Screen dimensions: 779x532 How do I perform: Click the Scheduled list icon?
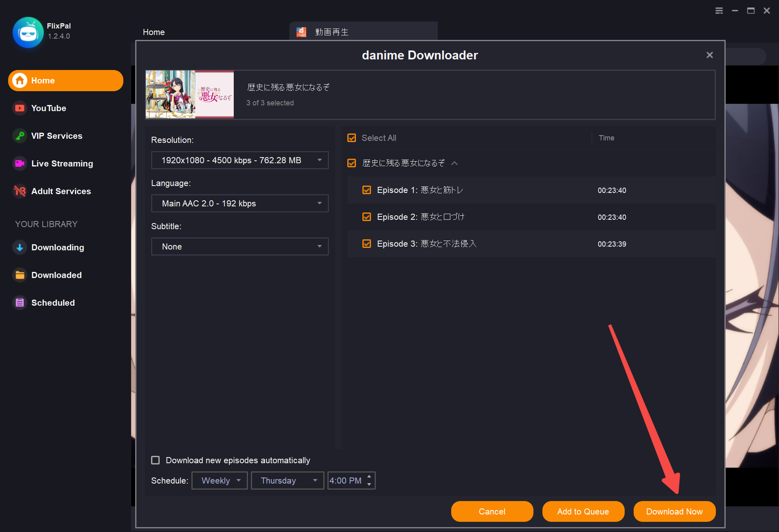tap(20, 303)
